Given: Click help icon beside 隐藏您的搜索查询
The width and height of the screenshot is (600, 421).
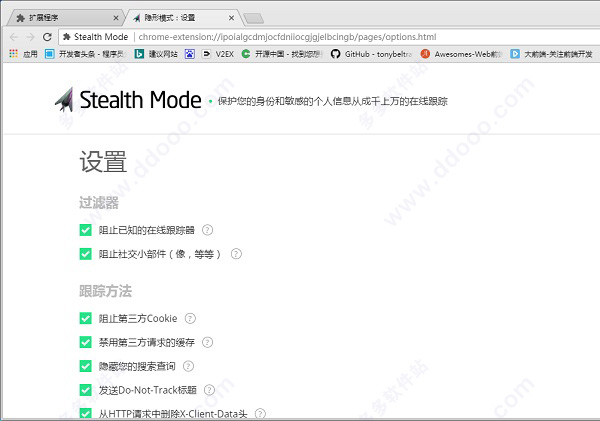Looking at the screenshot, I should point(188,366).
